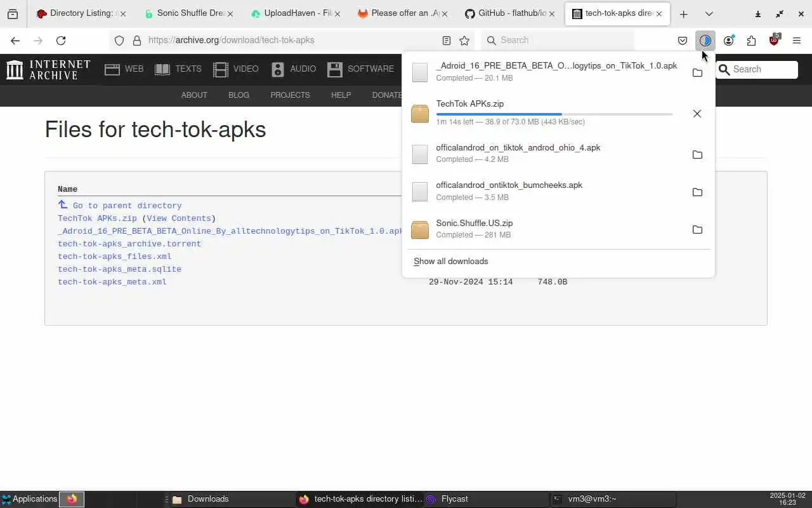
Task: Open the Sonic.Shuffle.US.zip completed download entry
Action: pos(546,229)
